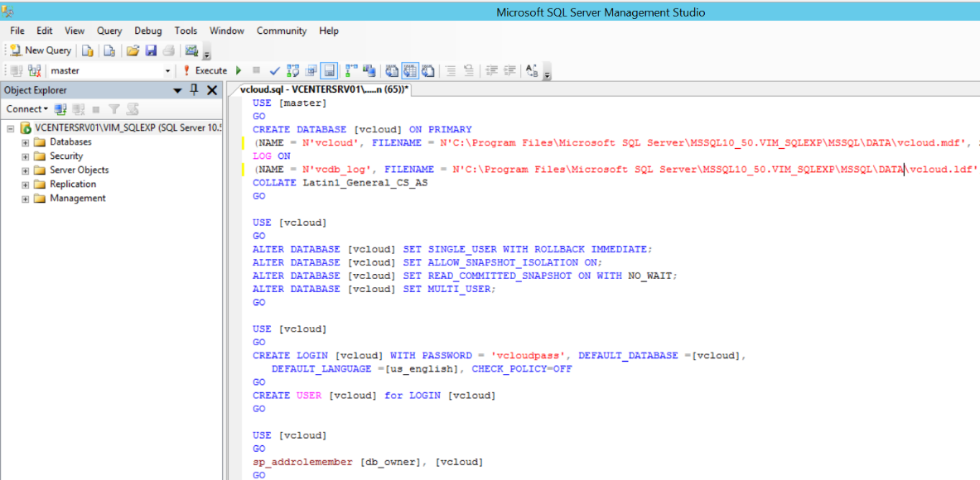Open the File menu
The image size is (980, 480).
tap(17, 31)
